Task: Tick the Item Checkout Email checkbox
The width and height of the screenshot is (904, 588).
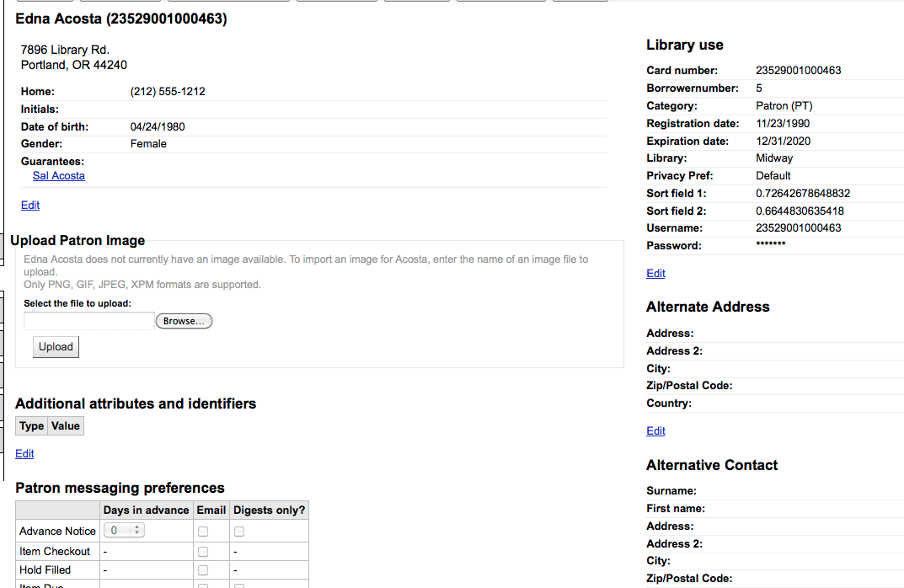Action: click(203, 552)
